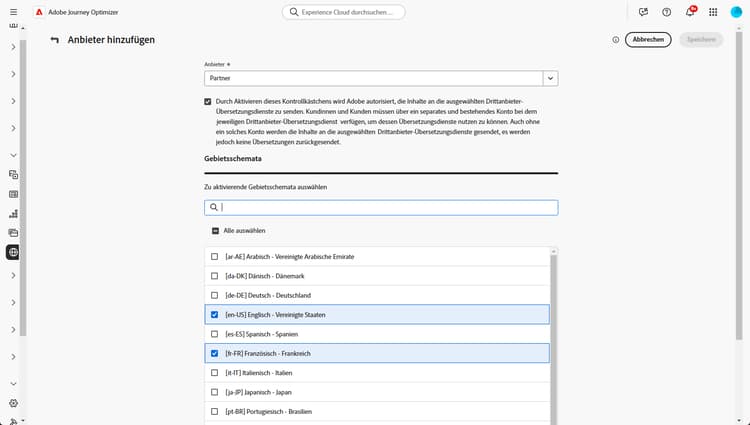This screenshot has width=750, height=425.
Task: Open the notifications bell
Action: pyautogui.click(x=690, y=12)
